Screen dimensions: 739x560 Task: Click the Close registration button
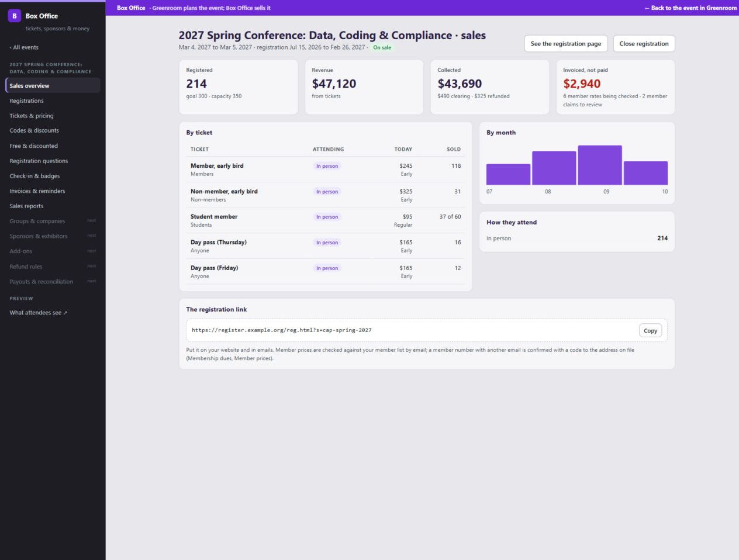point(644,44)
